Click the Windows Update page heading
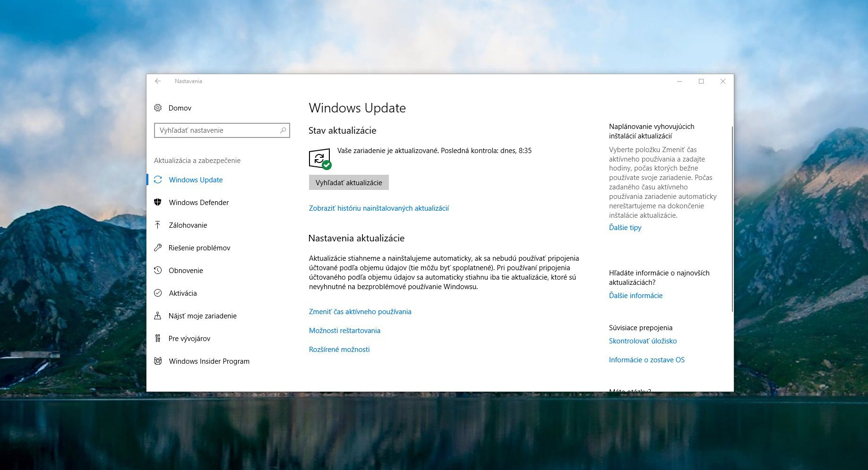Image resolution: width=868 pixels, height=470 pixels. pyautogui.click(x=357, y=108)
